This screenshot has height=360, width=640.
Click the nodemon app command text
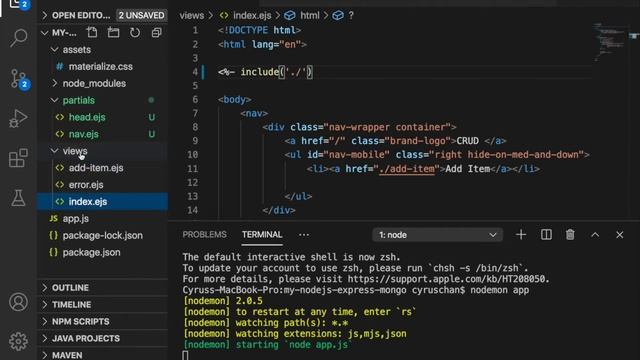(500, 290)
